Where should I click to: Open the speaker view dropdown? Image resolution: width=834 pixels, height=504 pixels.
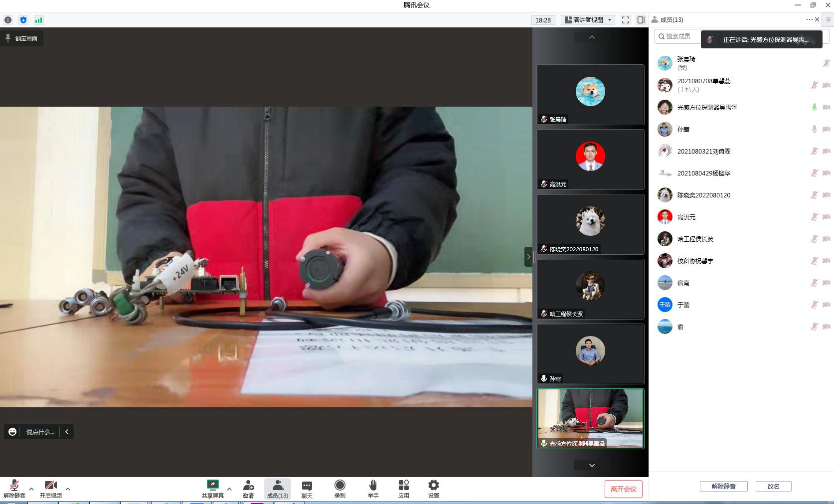(588, 20)
